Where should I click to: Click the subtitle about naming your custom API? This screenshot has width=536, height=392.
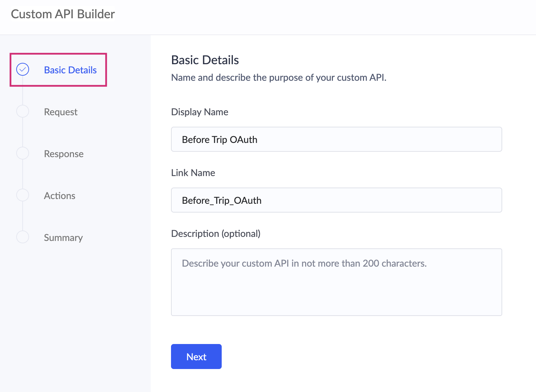pyautogui.click(x=278, y=77)
